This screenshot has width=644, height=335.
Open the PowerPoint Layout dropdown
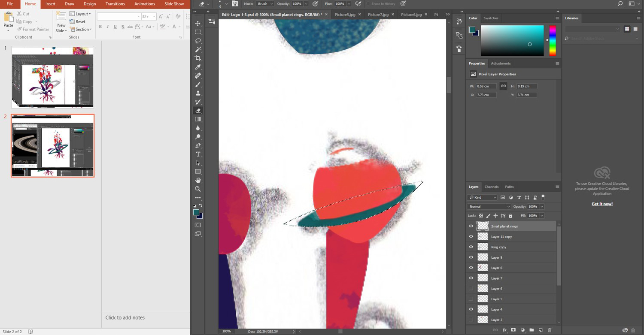pyautogui.click(x=80, y=14)
